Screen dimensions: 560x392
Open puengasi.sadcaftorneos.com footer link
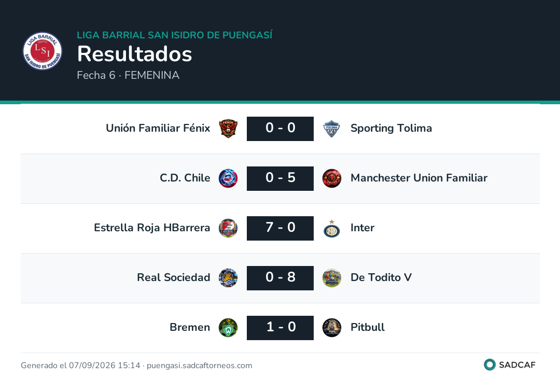(x=199, y=366)
